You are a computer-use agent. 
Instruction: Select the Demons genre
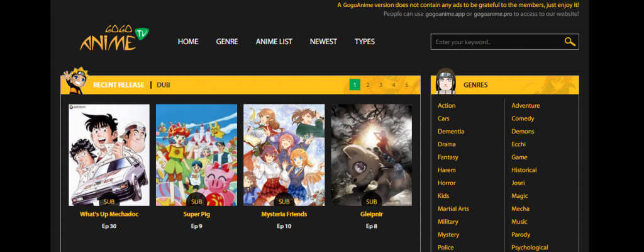point(523,131)
